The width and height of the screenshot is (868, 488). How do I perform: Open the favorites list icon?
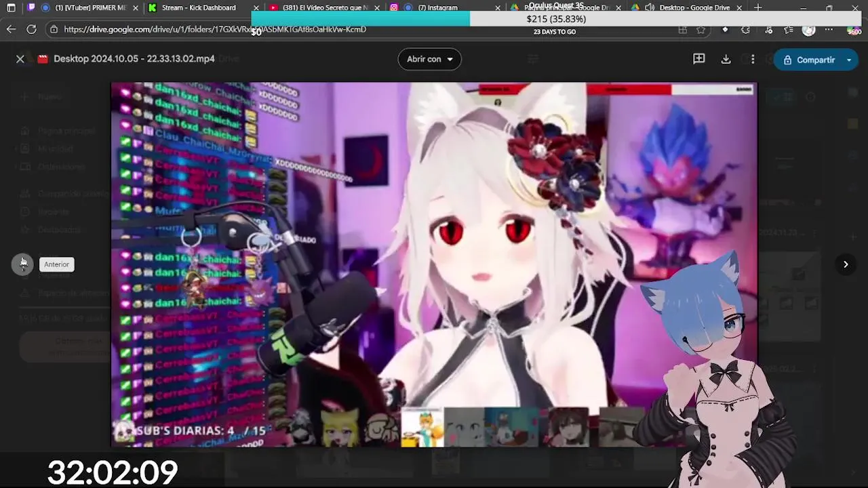(x=789, y=30)
